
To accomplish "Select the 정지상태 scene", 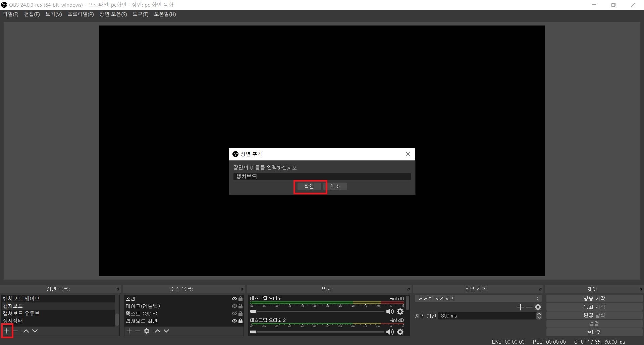I will pos(58,321).
